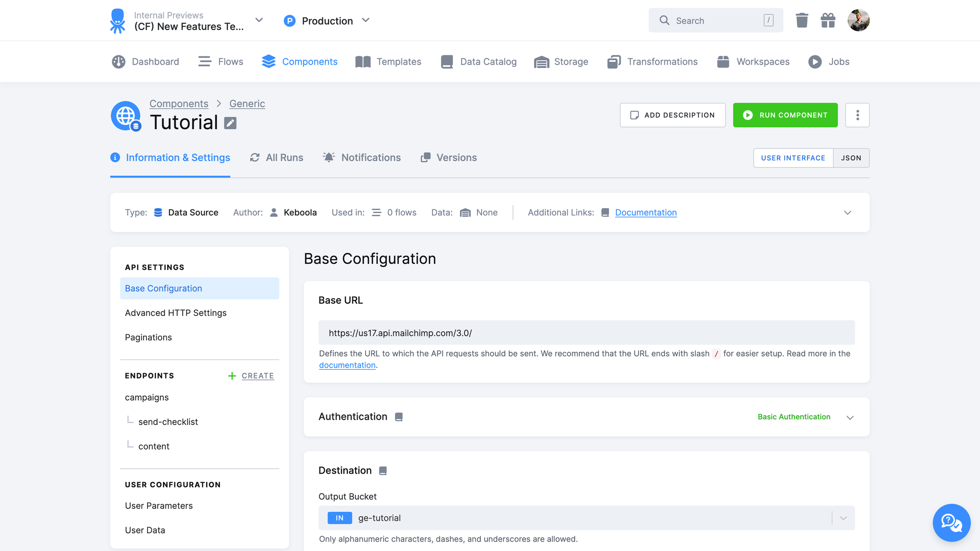Click the Keboola octopus logo
Screen dimensions: 980x551
(118, 21)
